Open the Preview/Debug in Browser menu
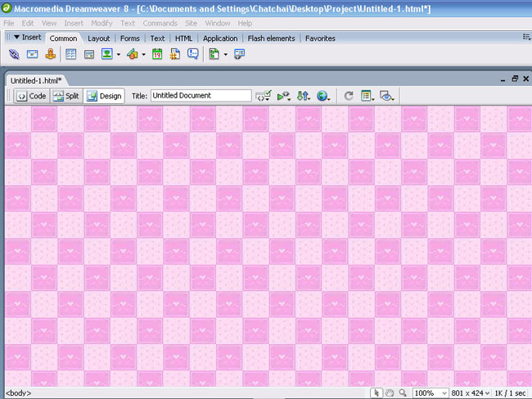This screenshot has width=532, height=399. 284,96
